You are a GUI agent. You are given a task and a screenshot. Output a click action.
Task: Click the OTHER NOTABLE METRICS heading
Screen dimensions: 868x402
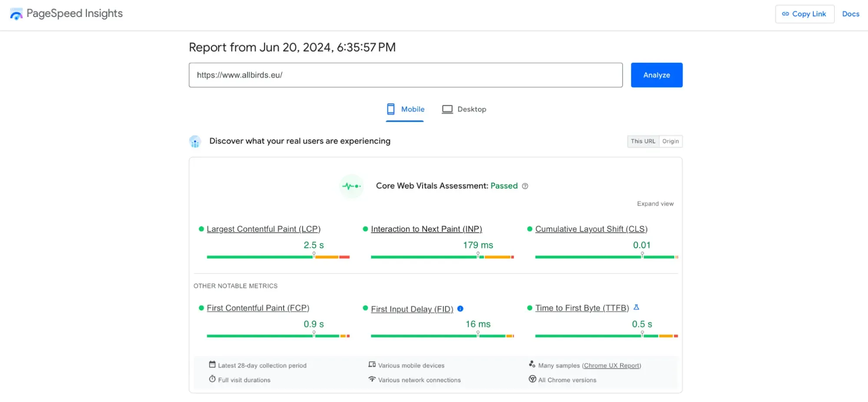235,286
